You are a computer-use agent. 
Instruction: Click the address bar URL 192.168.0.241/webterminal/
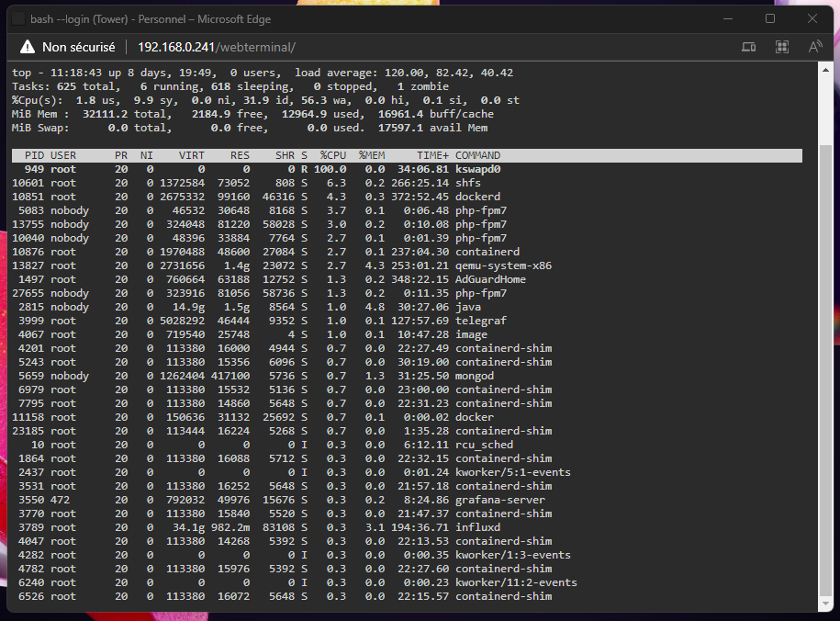217,47
